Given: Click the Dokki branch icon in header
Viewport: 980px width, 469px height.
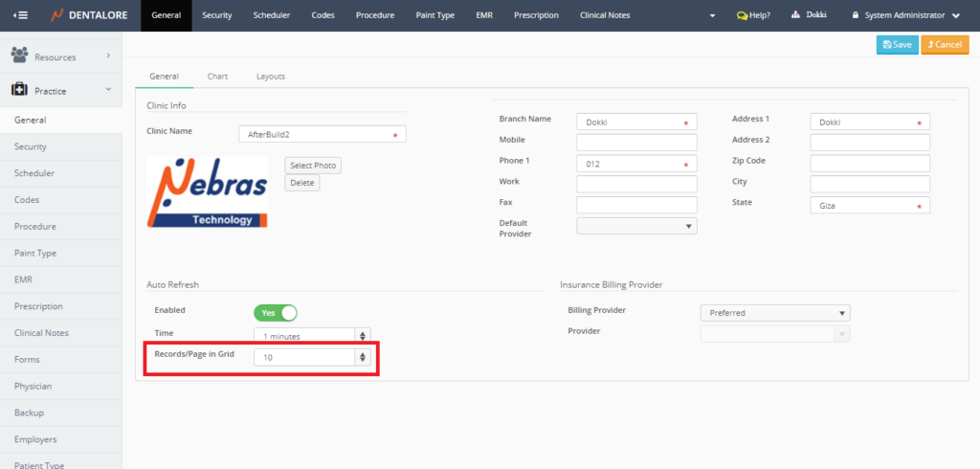Looking at the screenshot, I should [x=795, y=15].
